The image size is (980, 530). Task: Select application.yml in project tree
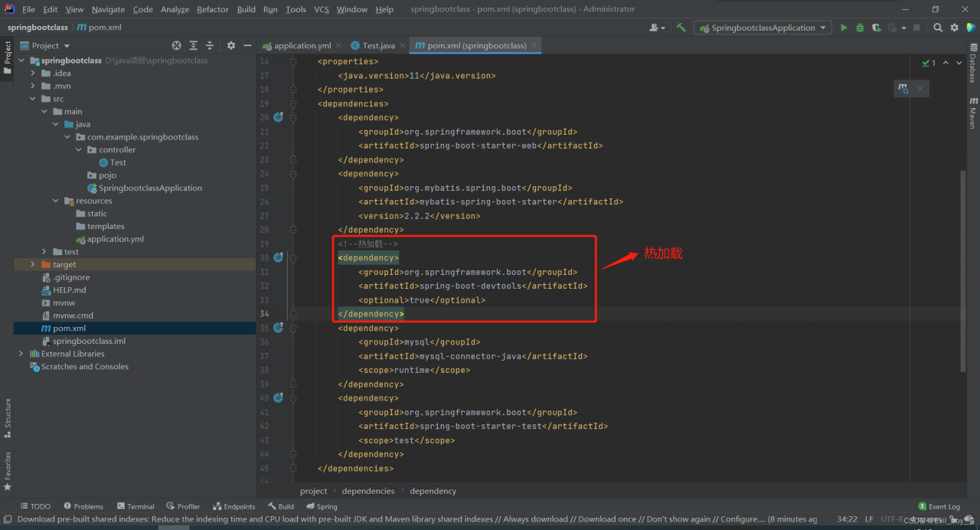pyautogui.click(x=115, y=239)
